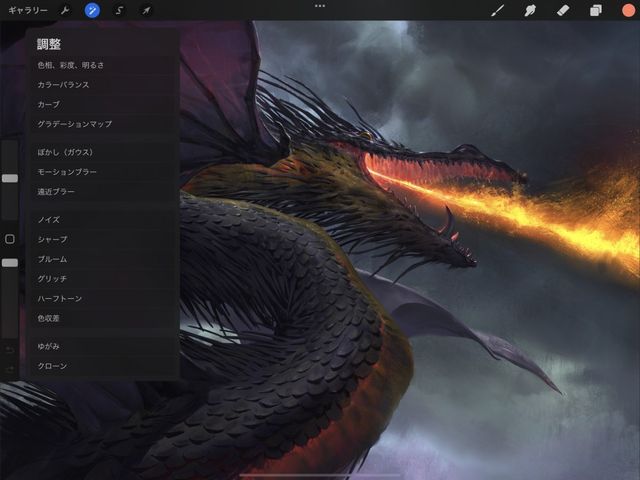Choose シャープ sharpen filter

coord(104,239)
